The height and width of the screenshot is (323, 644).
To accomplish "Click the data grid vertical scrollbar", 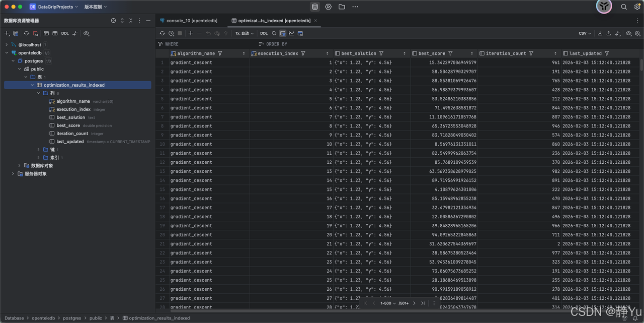I will coord(641,65).
